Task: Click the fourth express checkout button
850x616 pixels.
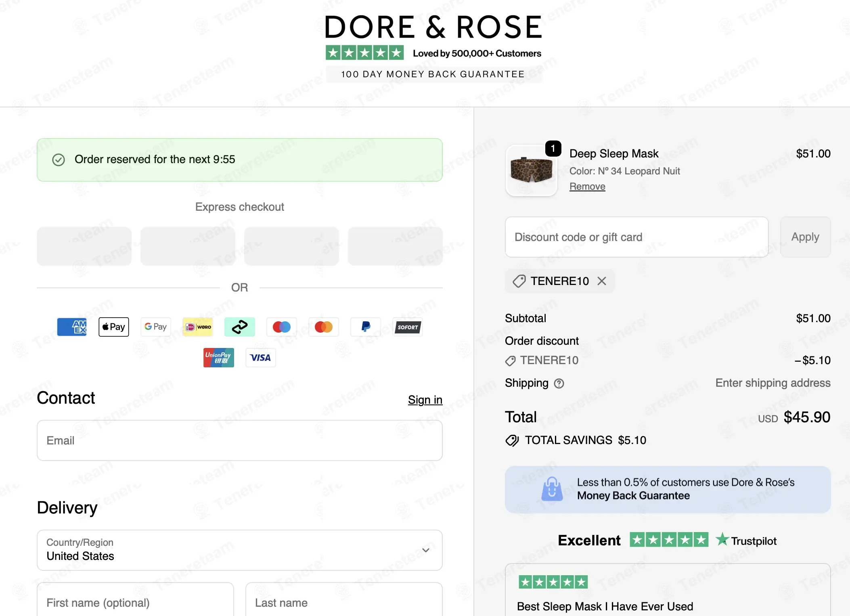Action: 395,246
